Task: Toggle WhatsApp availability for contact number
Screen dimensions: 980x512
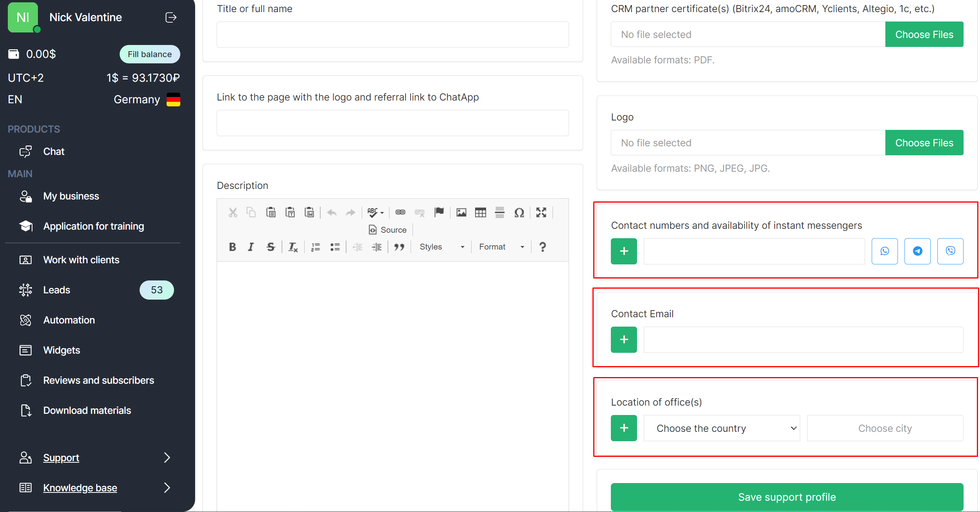Action: point(885,251)
